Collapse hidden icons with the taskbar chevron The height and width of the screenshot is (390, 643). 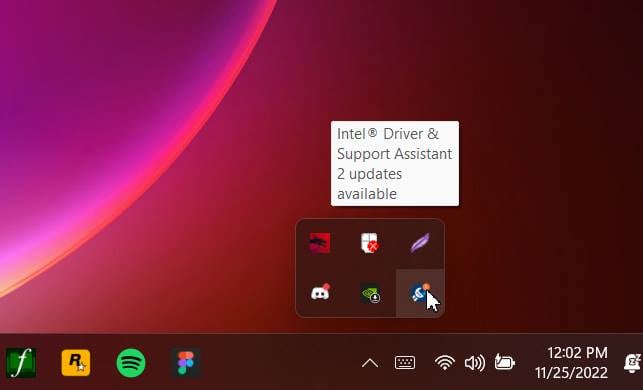370,363
